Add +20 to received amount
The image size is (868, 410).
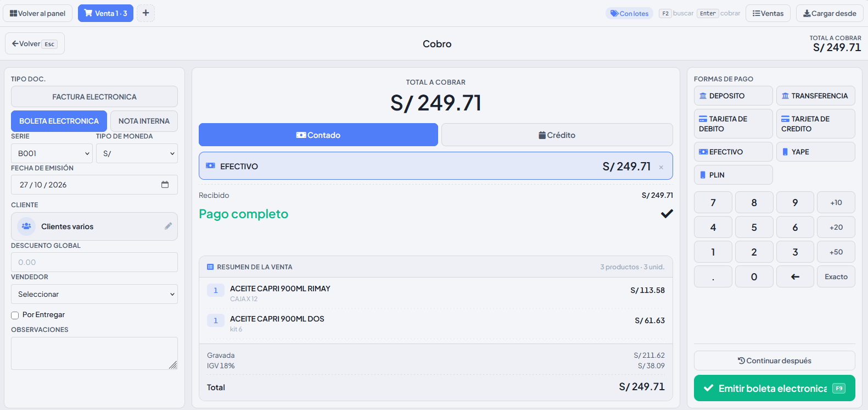[836, 227]
